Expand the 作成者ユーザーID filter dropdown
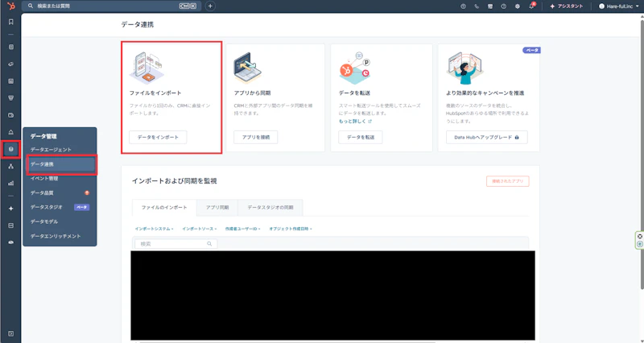 [243, 229]
